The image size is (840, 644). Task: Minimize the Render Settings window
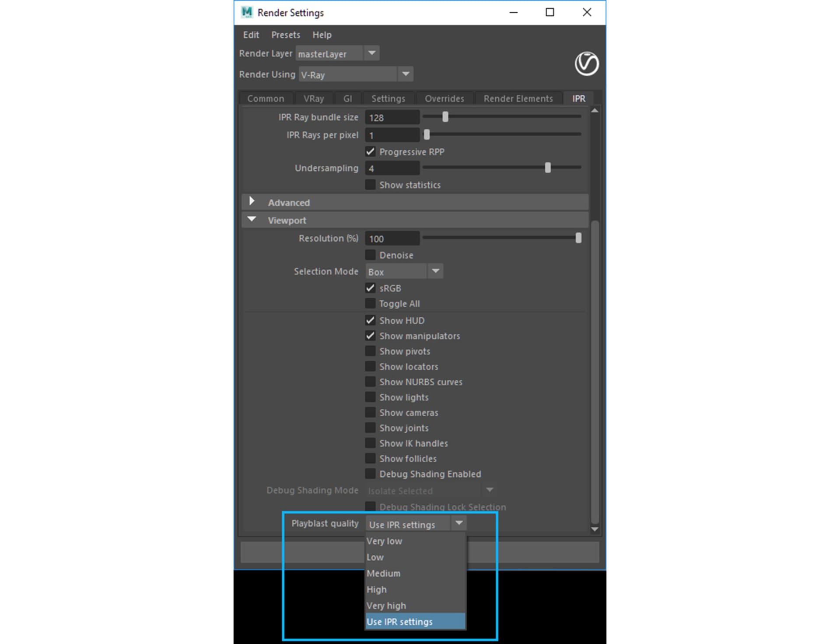(514, 12)
